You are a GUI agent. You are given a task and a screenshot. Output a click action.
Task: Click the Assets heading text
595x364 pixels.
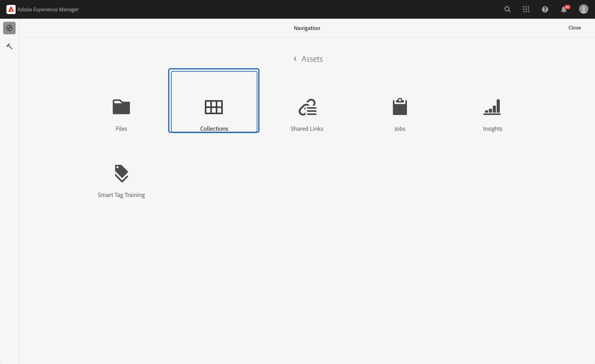[x=312, y=59]
